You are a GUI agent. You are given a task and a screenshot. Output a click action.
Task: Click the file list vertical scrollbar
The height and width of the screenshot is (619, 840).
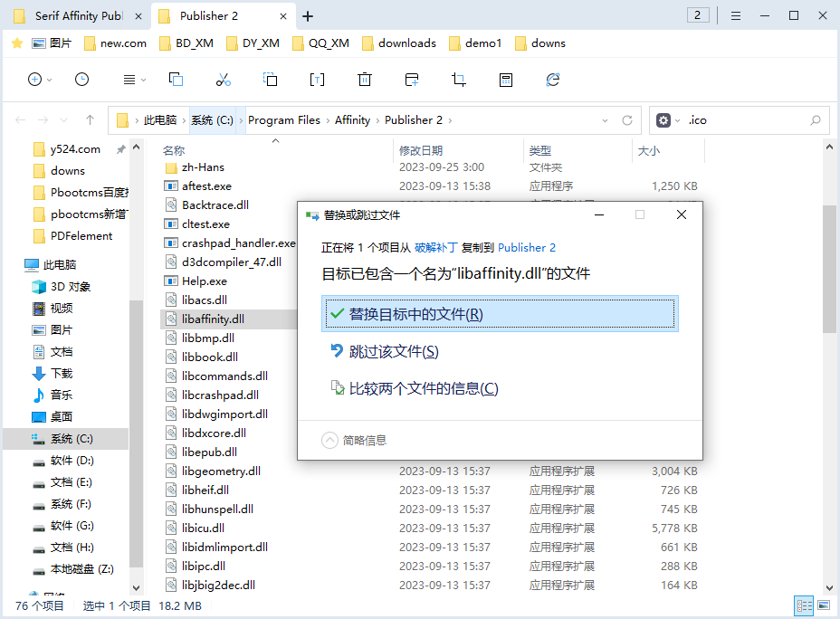pyautogui.click(x=829, y=270)
